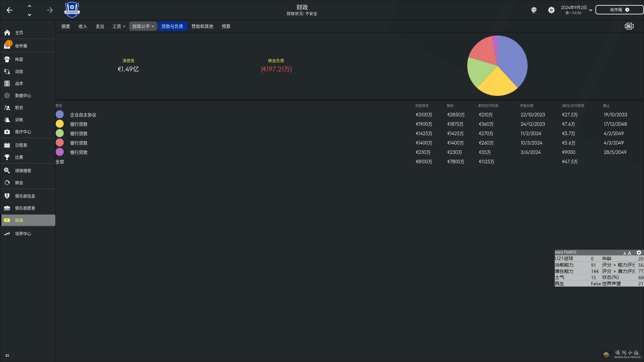Sort by the 初始债务 column header
Viewport: 644px width, 362px height.
pyautogui.click(x=422, y=106)
